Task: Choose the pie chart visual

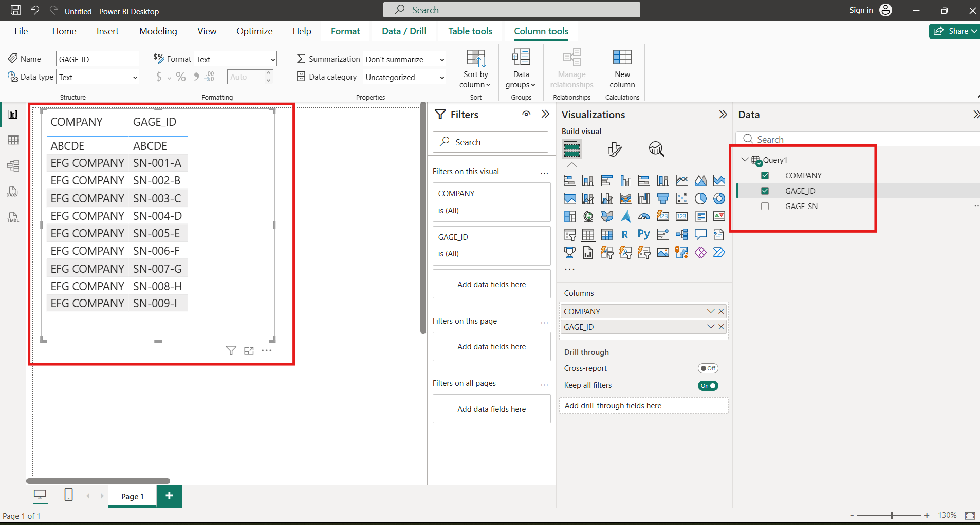Action: click(700, 199)
